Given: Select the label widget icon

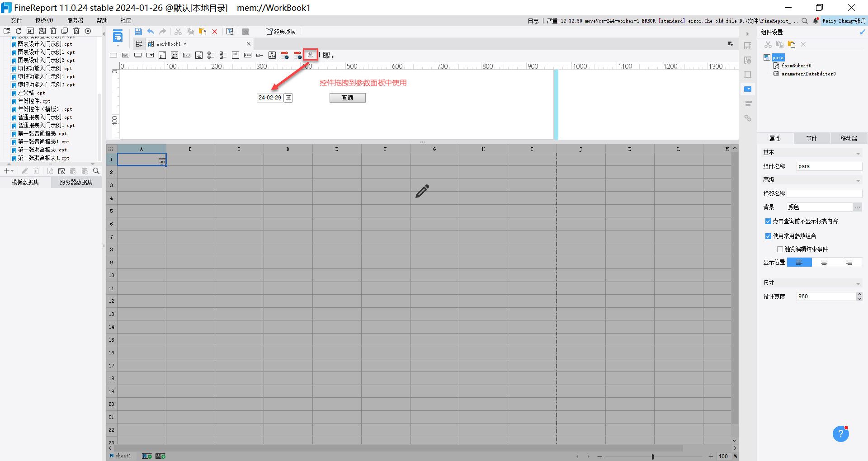Looking at the screenshot, I should (126, 55).
